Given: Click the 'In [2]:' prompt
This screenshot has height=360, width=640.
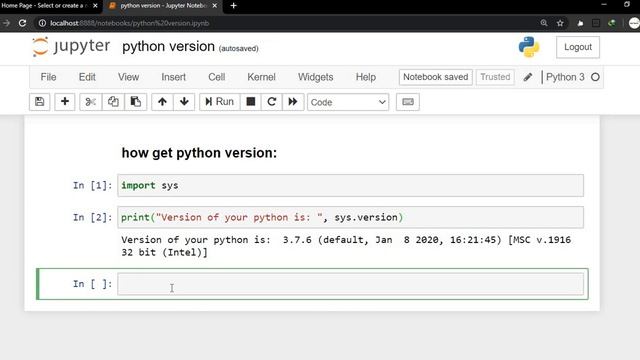Looking at the screenshot, I should 92,217.
